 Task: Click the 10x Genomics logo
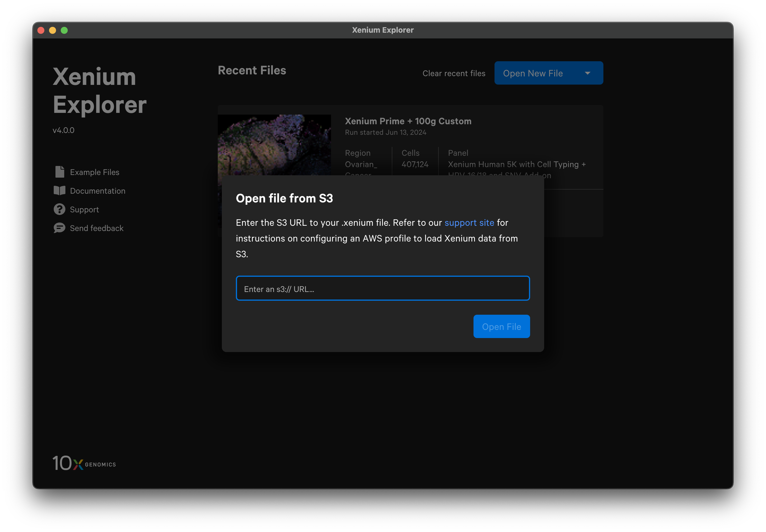84,463
